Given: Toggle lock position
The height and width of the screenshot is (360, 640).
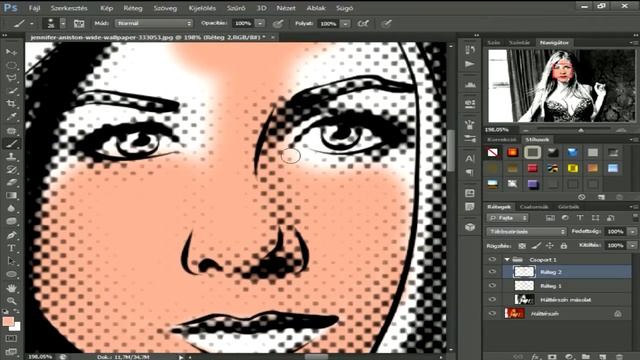Looking at the screenshot, I should pos(550,246).
